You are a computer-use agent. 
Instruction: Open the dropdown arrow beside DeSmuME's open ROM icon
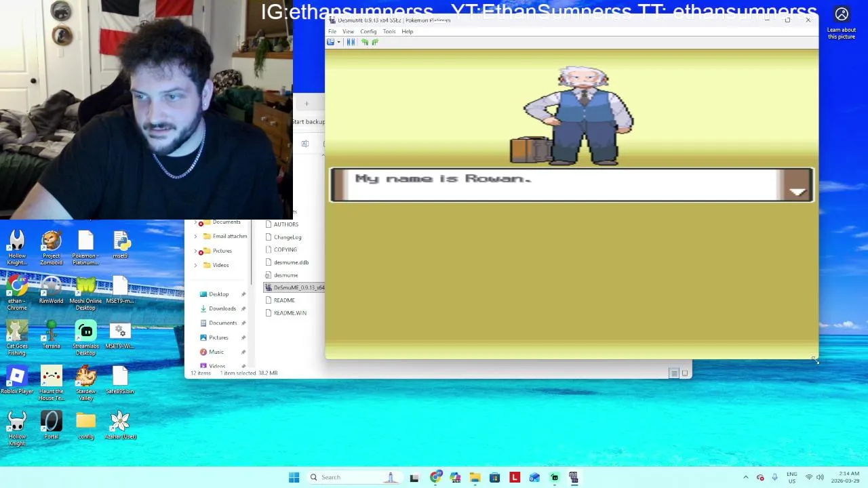click(x=338, y=42)
